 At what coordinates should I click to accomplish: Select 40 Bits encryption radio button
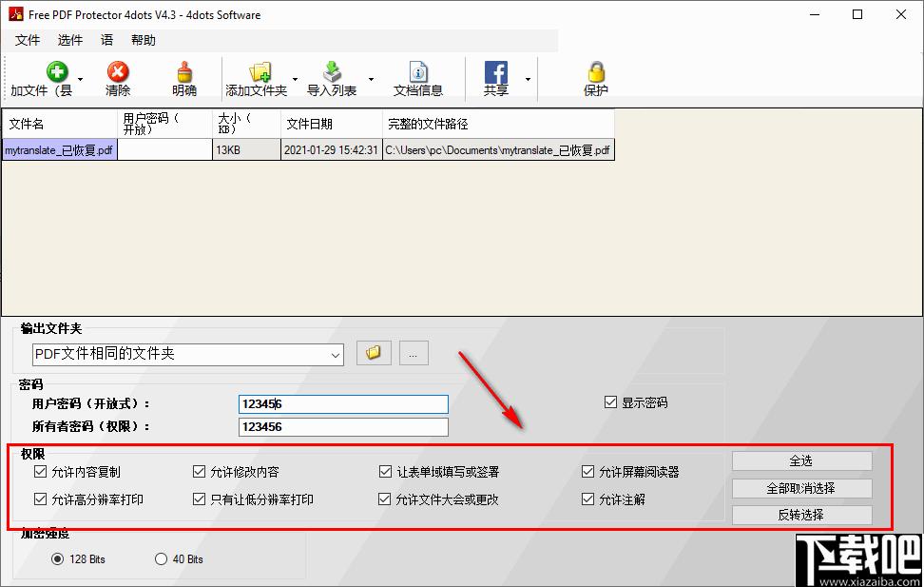pyautogui.click(x=161, y=558)
